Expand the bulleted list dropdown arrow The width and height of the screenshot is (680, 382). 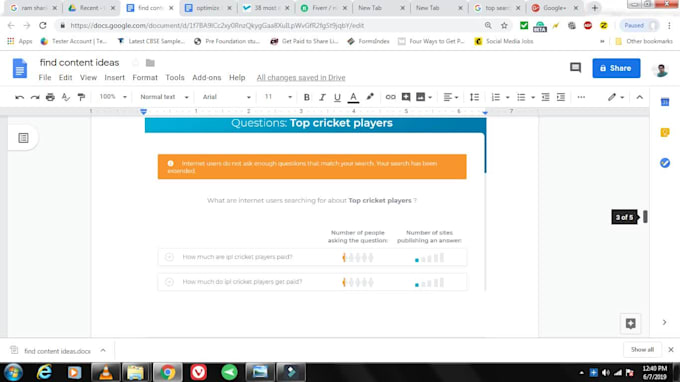[x=533, y=98]
